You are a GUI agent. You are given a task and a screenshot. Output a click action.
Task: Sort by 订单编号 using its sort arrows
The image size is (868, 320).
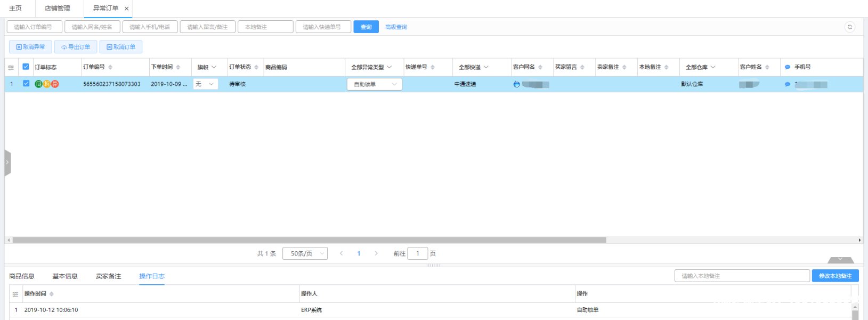pyautogui.click(x=110, y=67)
